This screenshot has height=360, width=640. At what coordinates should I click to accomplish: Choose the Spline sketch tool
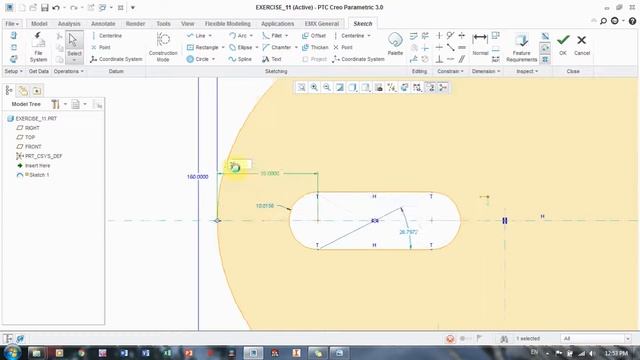tap(240, 59)
